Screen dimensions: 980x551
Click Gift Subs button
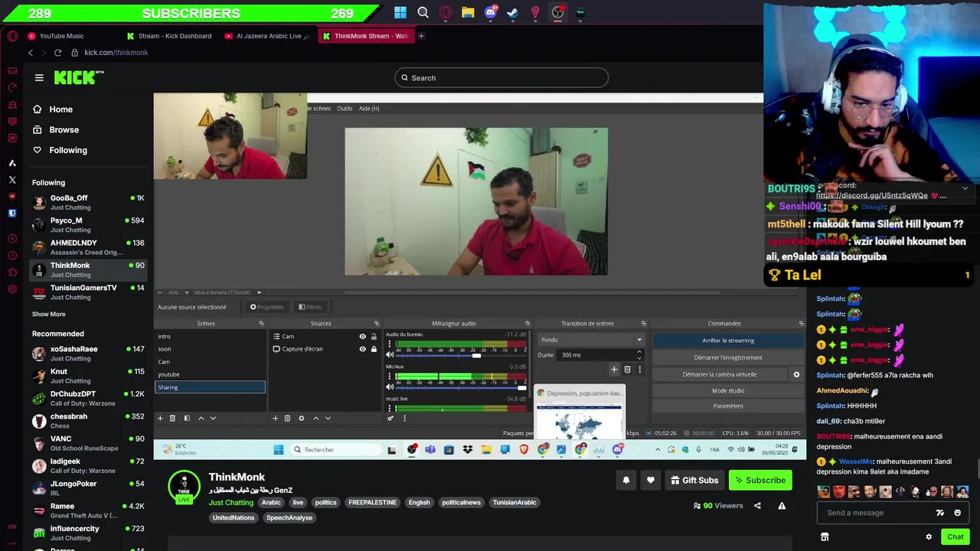[694, 480]
